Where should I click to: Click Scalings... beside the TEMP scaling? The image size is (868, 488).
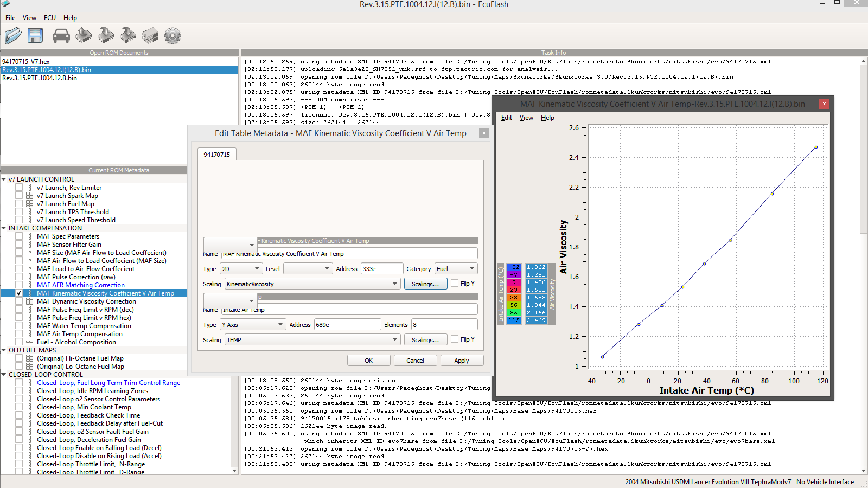pyautogui.click(x=425, y=340)
